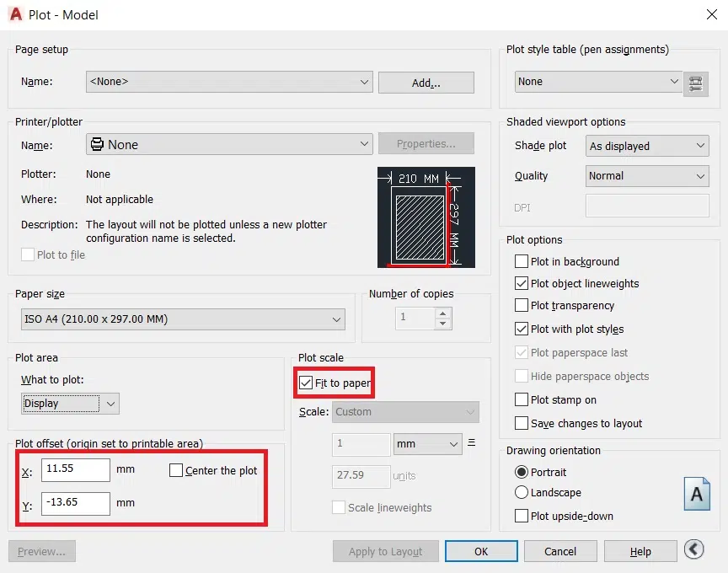
Task: Open the What to plot dropdown
Action: click(x=71, y=404)
